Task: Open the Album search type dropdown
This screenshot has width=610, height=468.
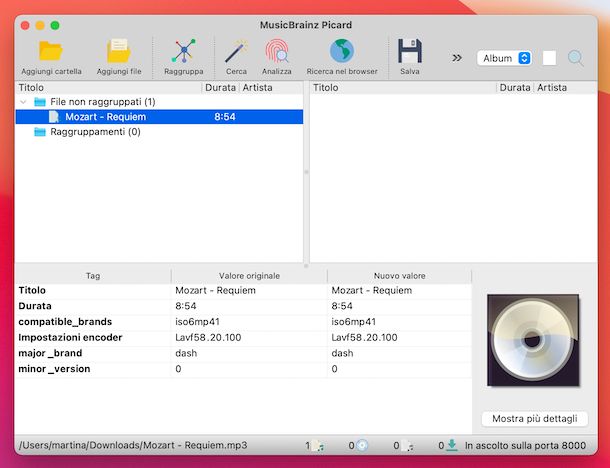Action: [x=504, y=58]
